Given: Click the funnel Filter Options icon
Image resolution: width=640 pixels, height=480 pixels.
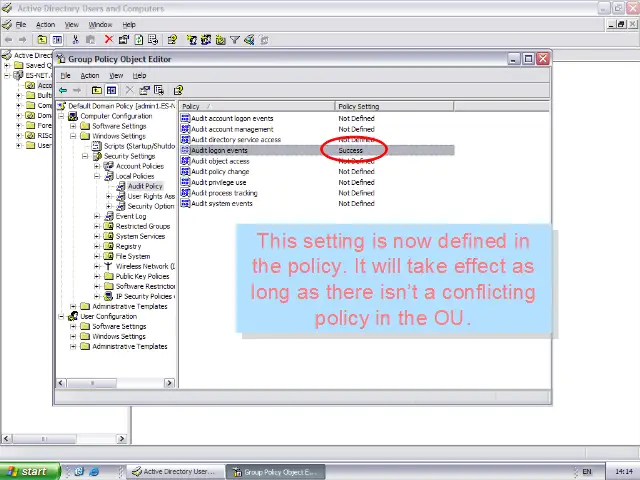Looking at the screenshot, I should point(235,40).
